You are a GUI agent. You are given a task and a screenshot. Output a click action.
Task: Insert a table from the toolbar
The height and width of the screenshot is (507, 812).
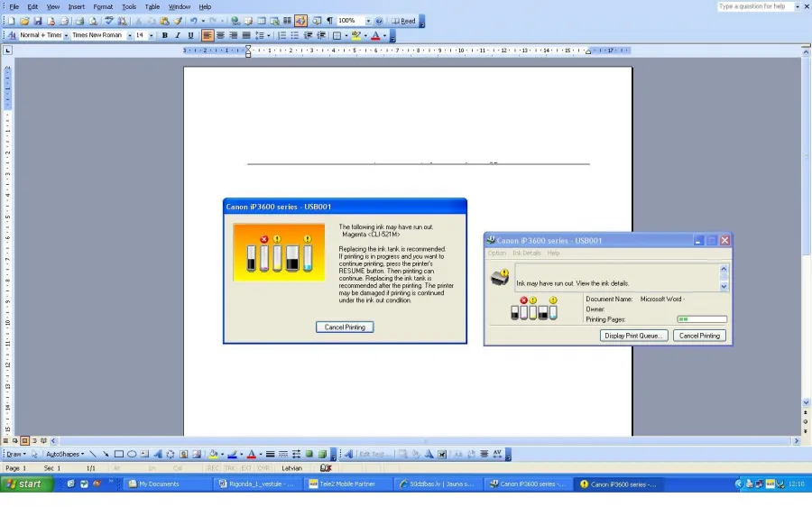[262, 22]
